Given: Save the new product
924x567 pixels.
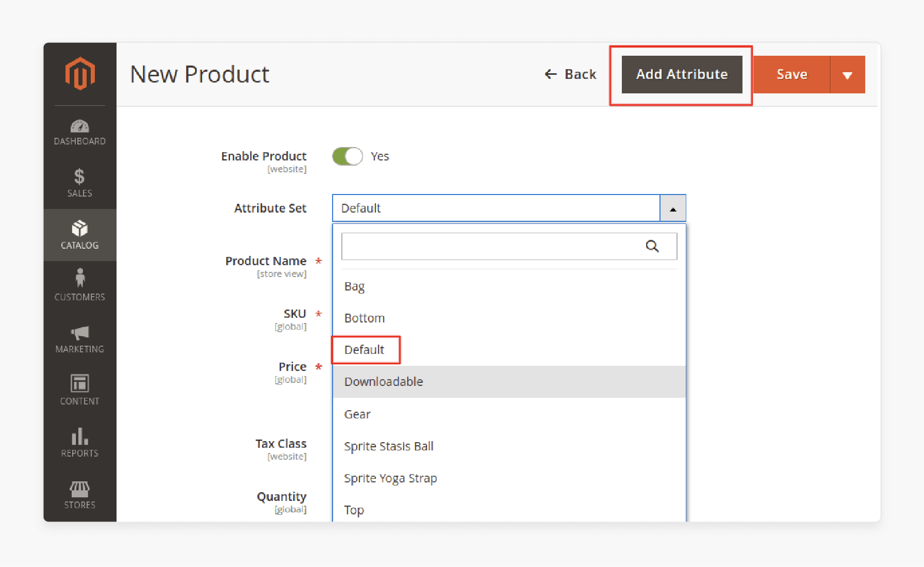Looking at the screenshot, I should click(791, 75).
